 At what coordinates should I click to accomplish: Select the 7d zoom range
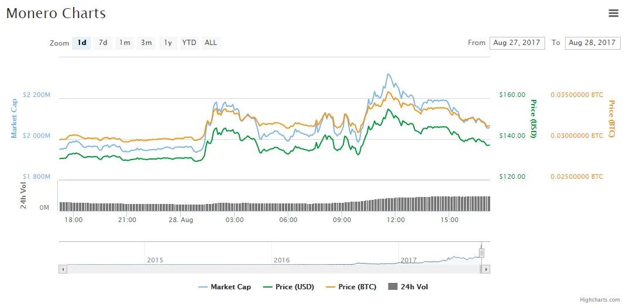(103, 43)
